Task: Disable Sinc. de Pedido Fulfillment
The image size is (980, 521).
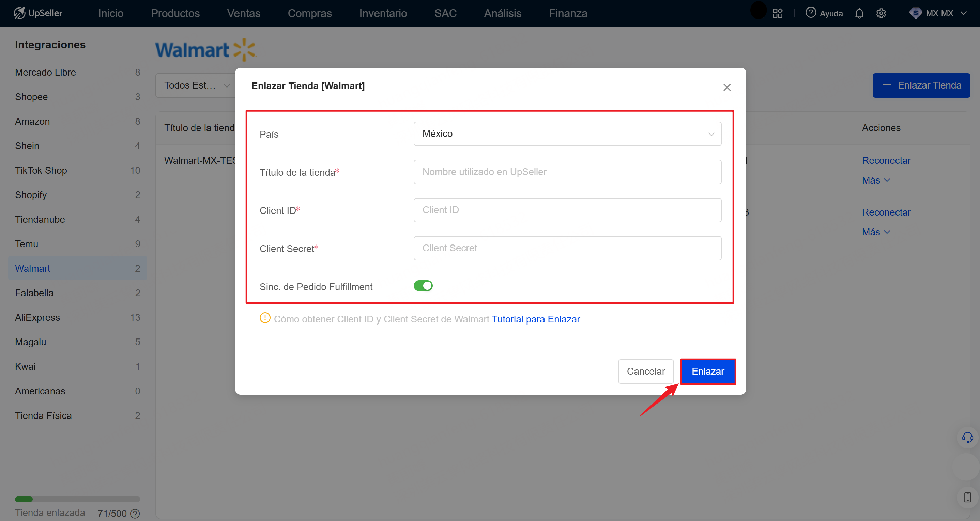Action: point(423,286)
